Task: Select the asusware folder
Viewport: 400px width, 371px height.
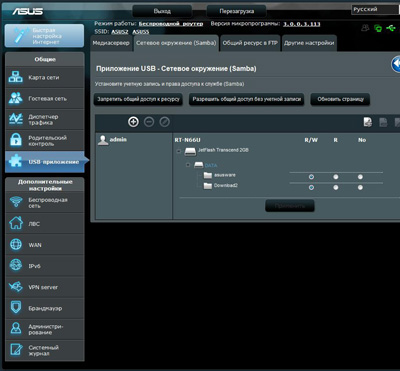Action: point(225,175)
